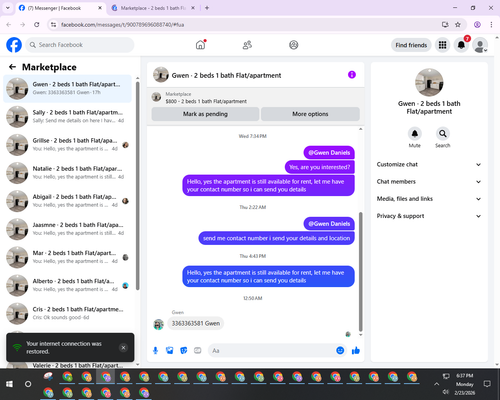Image resolution: width=500 pixels, height=400 pixels.
Task: Dismiss the internet connection restored notice
Action: [x=123, y=348]
